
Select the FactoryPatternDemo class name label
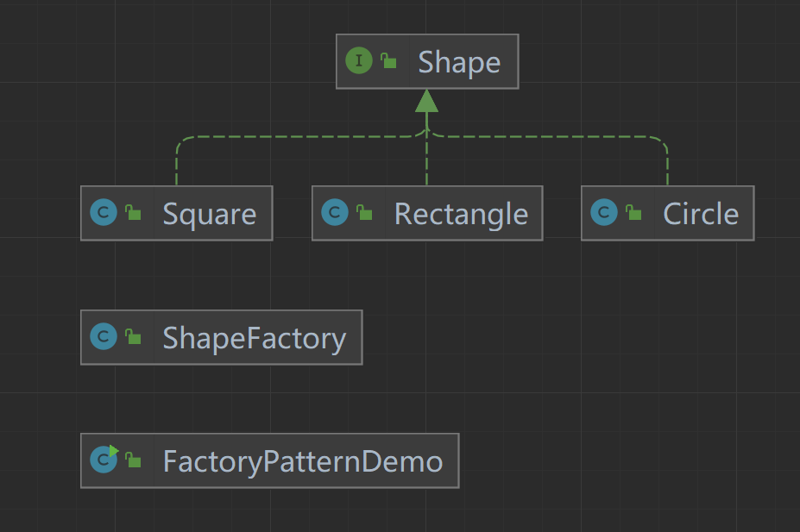302,462
